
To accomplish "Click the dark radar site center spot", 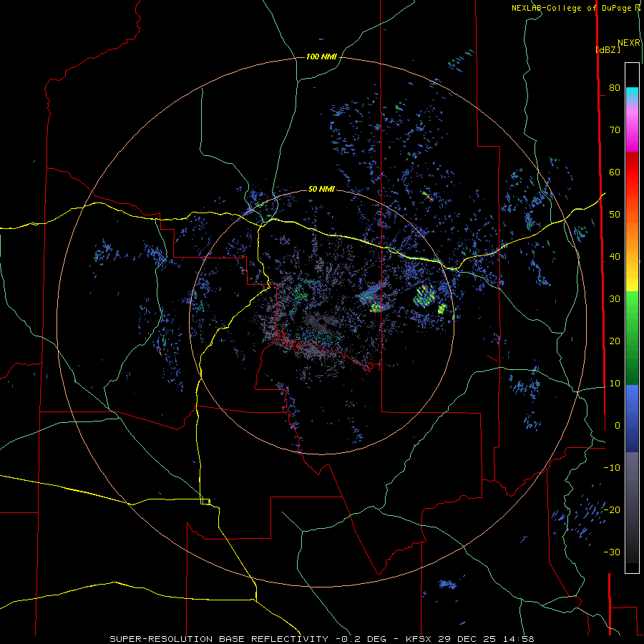I will pyautogui.click(x=321, y=321).
